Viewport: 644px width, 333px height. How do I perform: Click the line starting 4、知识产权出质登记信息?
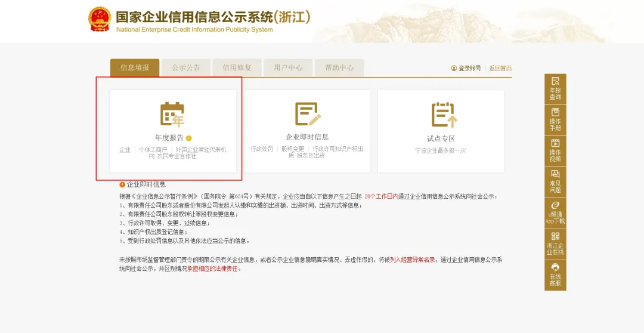[x=153, y=232]
